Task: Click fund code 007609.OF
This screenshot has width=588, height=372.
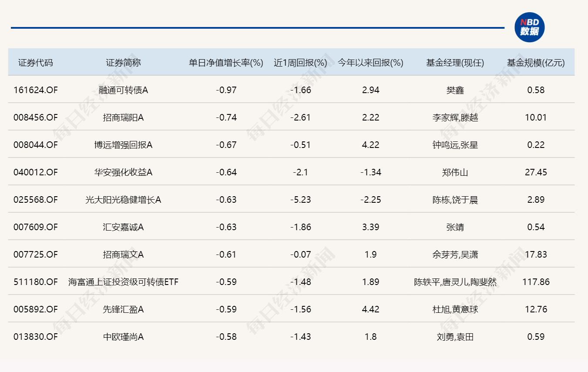Action: (36, 227)
